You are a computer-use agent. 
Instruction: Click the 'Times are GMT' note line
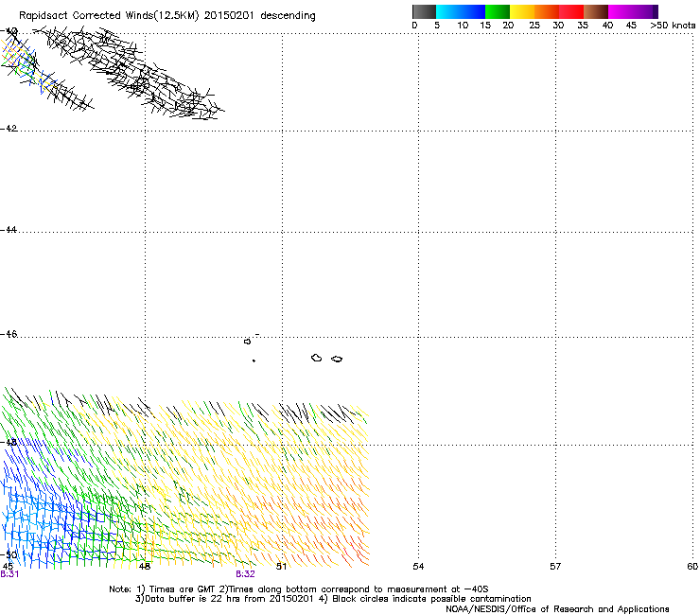298,589
